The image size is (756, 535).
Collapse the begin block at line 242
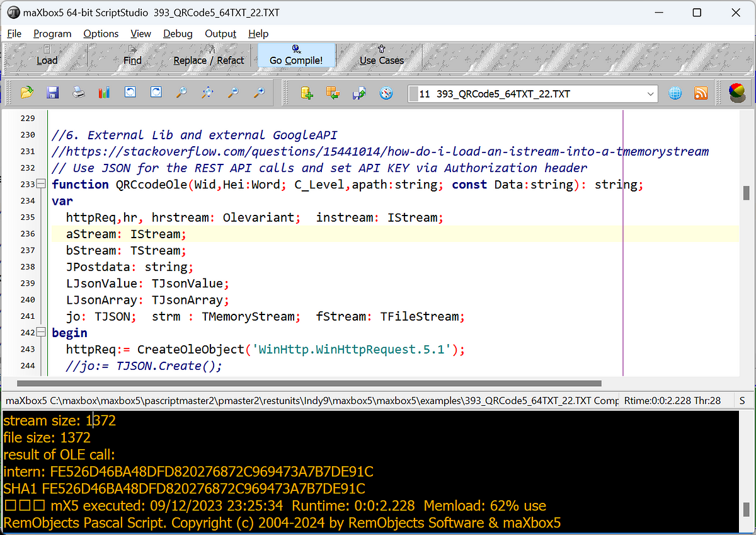coord(42,332)
